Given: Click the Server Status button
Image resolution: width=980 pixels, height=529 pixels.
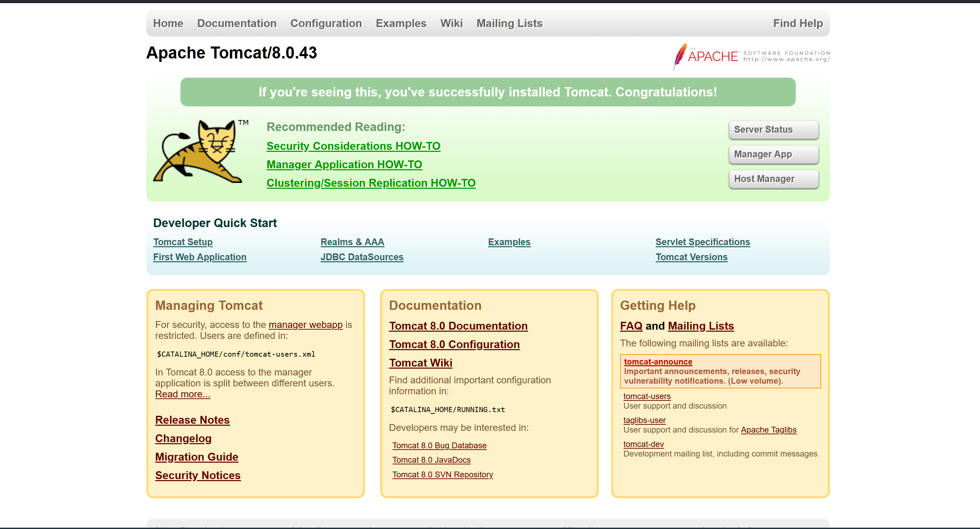Looking at the screenshot, I should pos(774,130).
